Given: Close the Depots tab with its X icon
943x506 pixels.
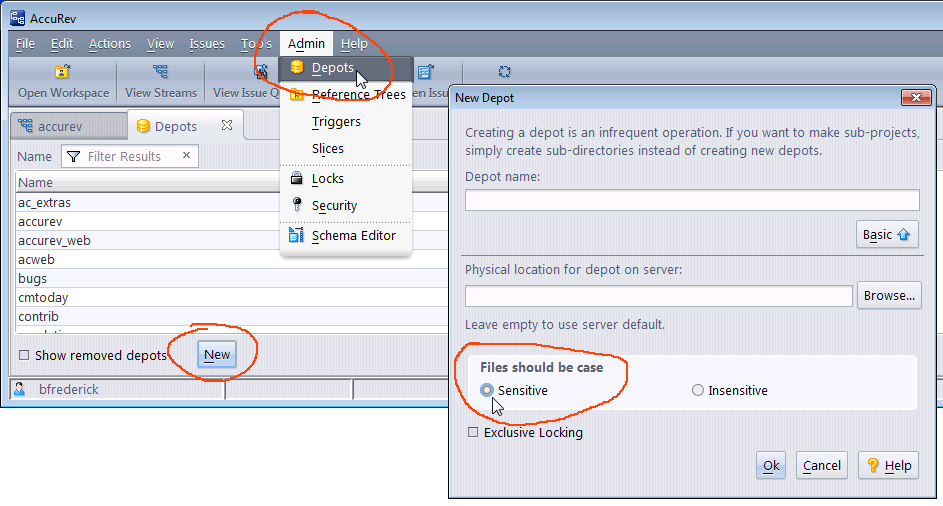Looking at the screenshot, I should 227,125.
